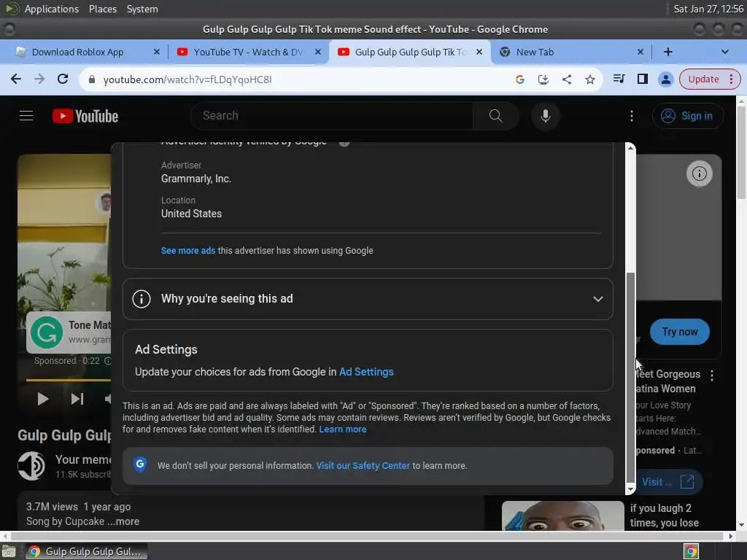
Task: Search with your voice microphone icon
Action: [546, 116]
